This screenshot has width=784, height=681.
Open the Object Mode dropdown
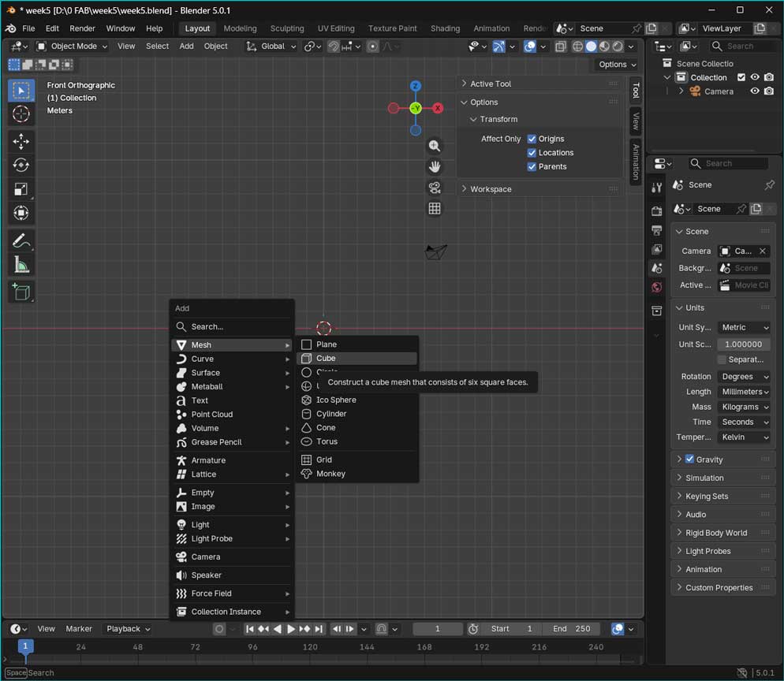[x=73, y=47]
